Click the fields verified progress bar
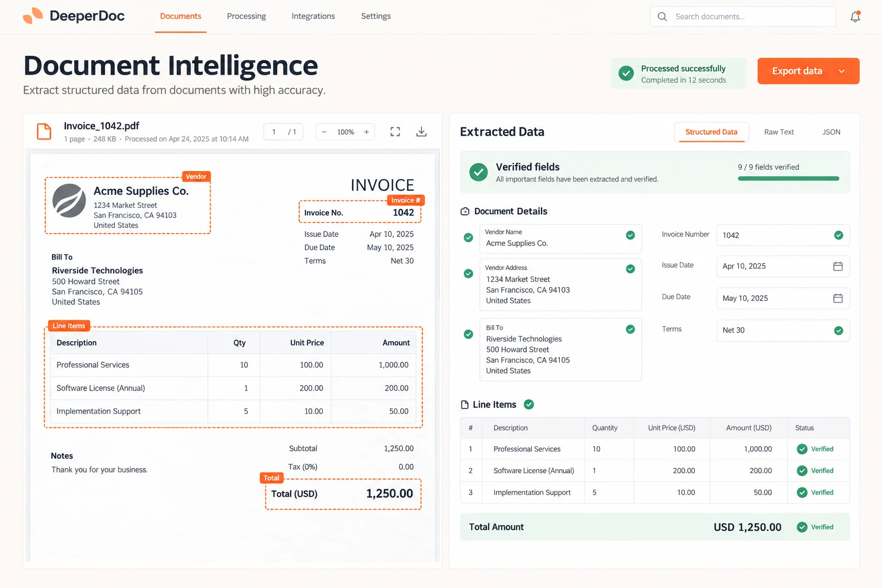 coord(788,179)
